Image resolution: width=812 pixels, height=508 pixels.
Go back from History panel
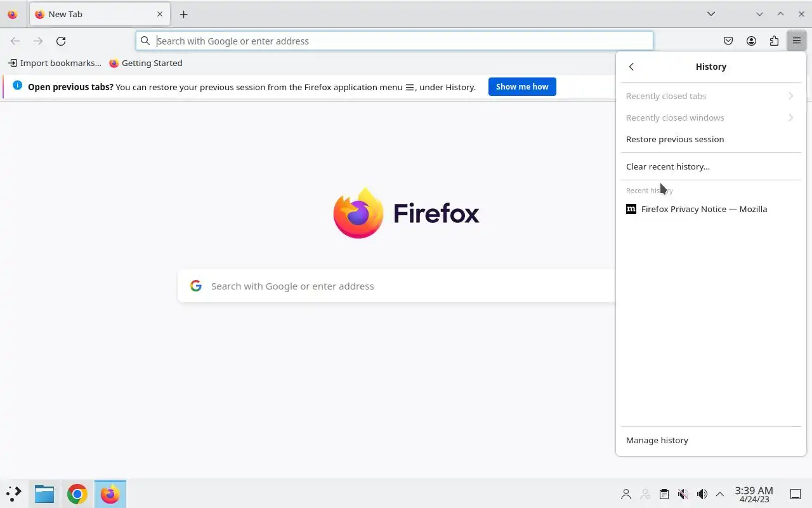[631, 67]
